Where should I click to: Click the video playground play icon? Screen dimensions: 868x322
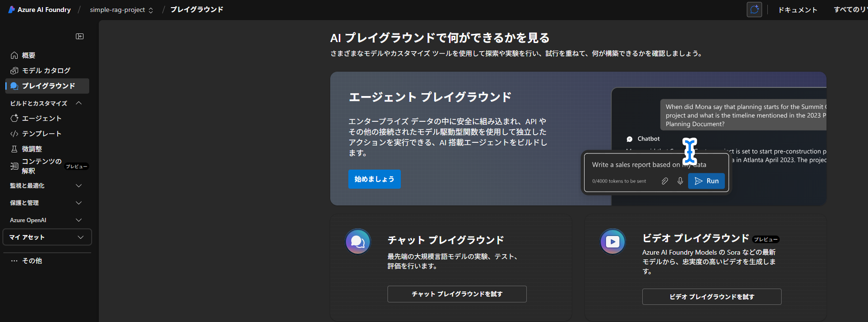tap(613, 242)
